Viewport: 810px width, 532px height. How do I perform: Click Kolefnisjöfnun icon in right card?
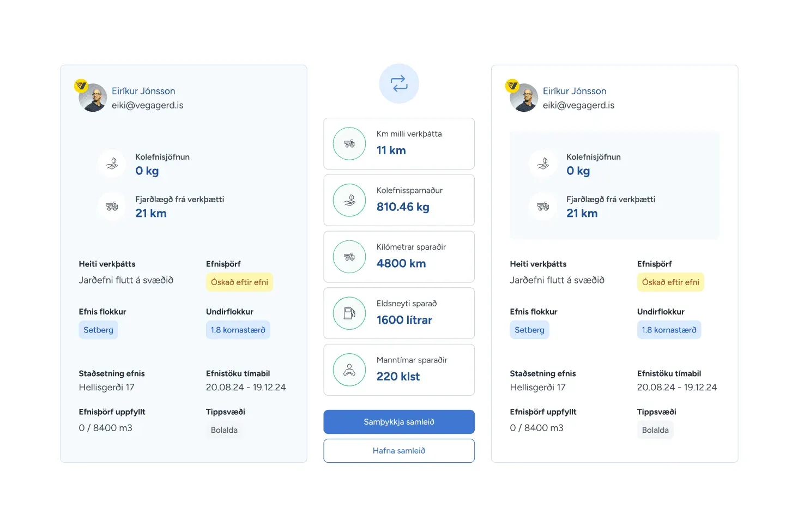coord(543,164)
